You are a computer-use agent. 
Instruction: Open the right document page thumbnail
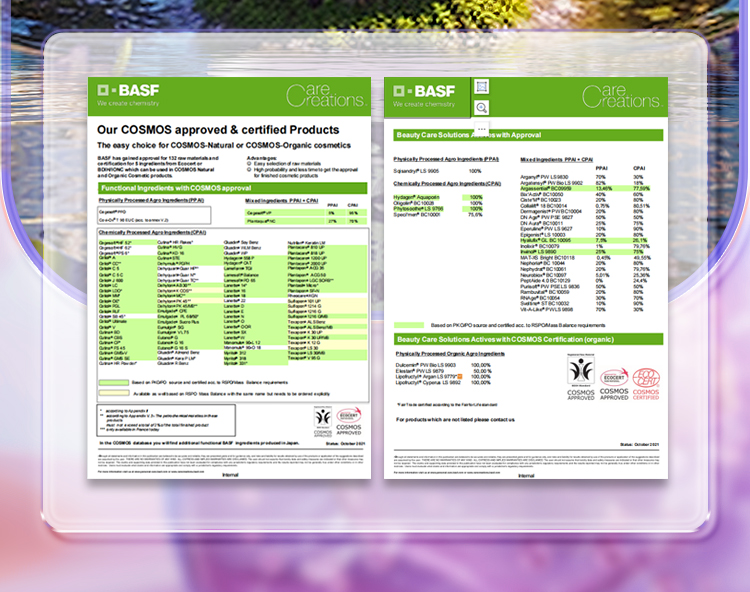click(526, 278)
